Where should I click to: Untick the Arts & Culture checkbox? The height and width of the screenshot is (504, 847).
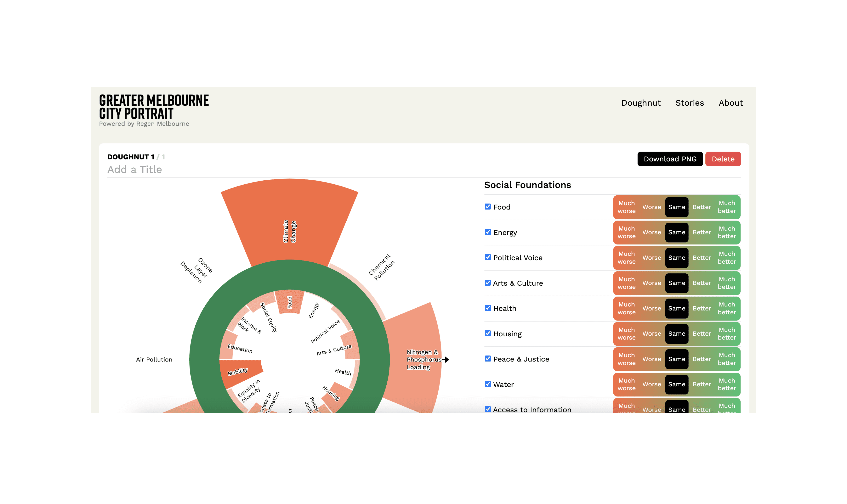(488, 283)
